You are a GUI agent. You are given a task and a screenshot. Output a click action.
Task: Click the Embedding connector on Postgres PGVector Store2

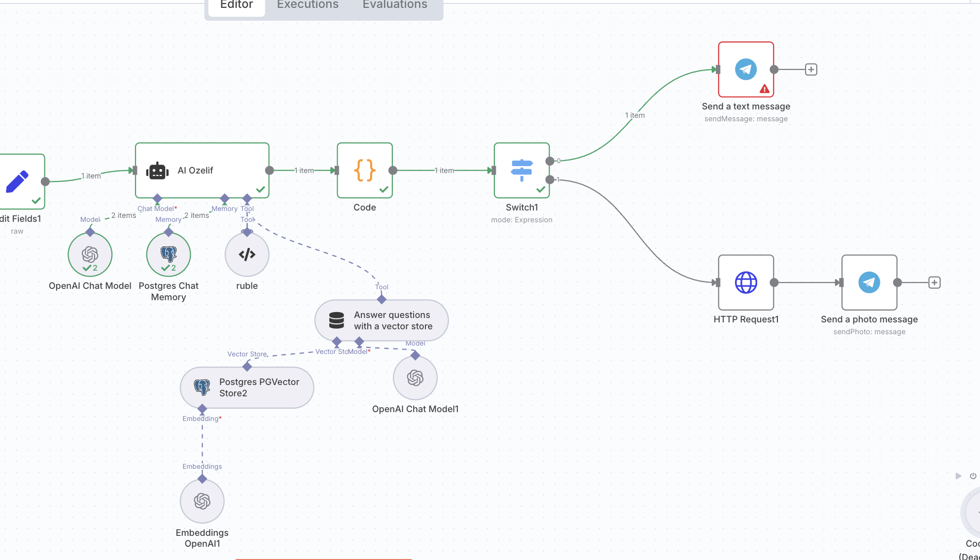click(x=202, y=409)
